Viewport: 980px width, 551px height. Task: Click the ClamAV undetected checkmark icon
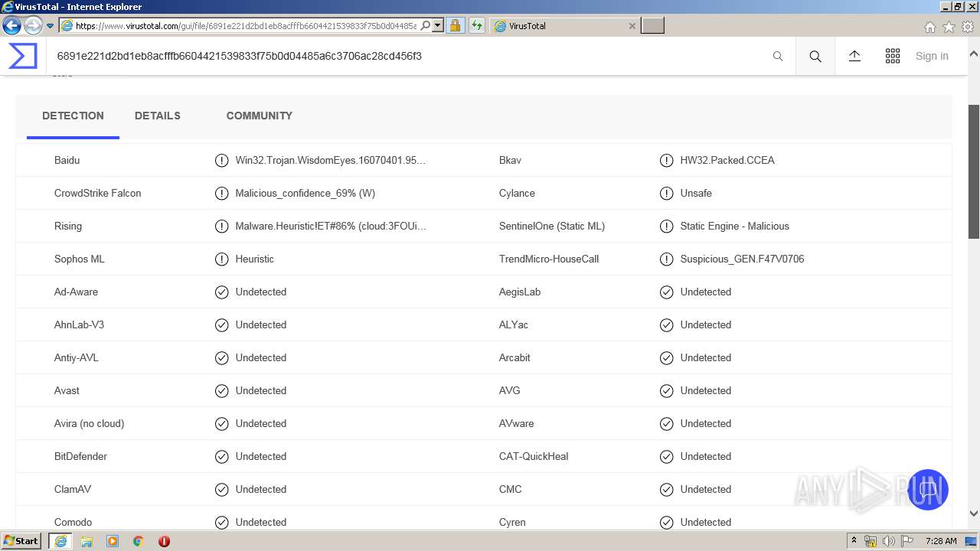222,490
